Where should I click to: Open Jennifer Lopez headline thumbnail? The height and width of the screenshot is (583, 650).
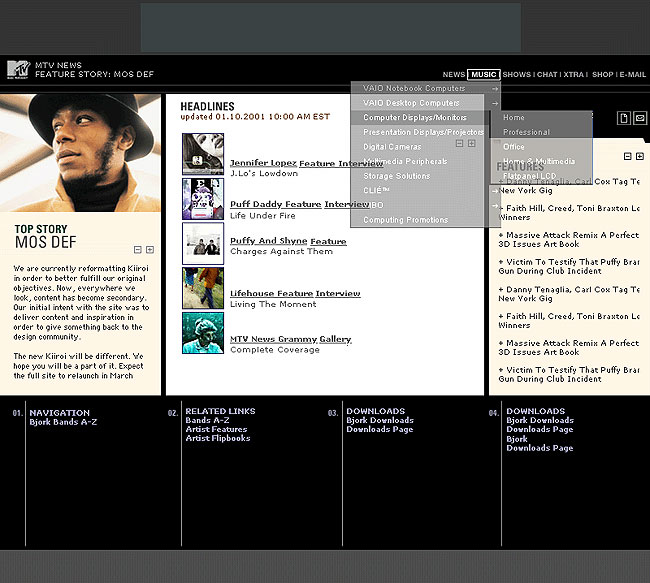[x=203, y=154]
